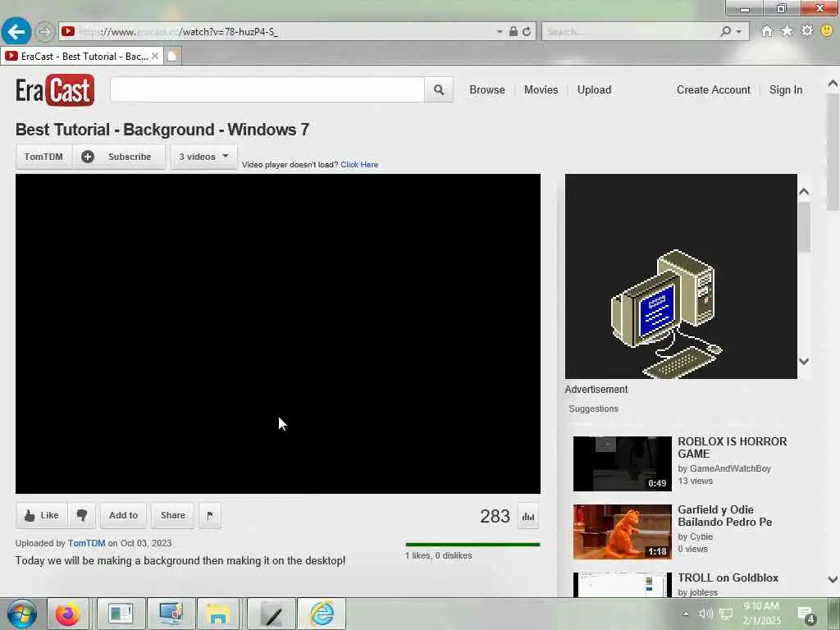Open the document window taskbar icon next to Firefox
This screenshot has width=840, height=630.
click(120, 614)
